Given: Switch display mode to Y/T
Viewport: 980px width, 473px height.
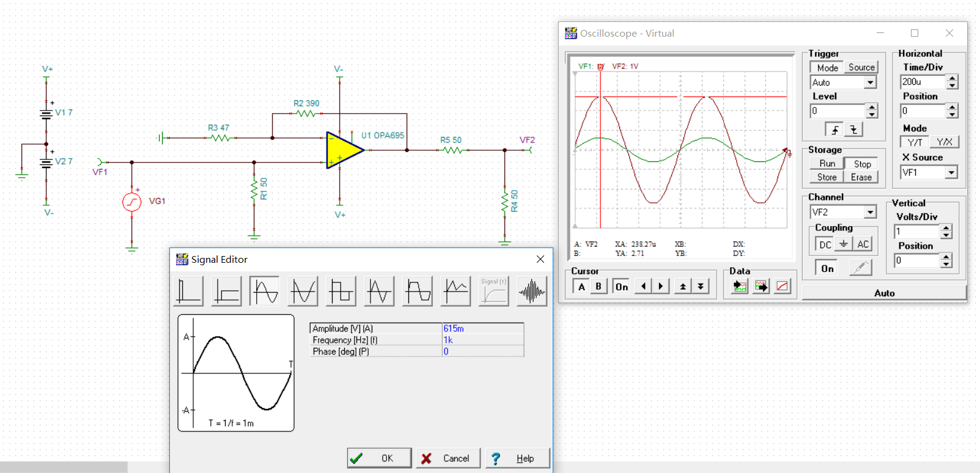Looking at the screenshot, I should (x=915, y=142).
